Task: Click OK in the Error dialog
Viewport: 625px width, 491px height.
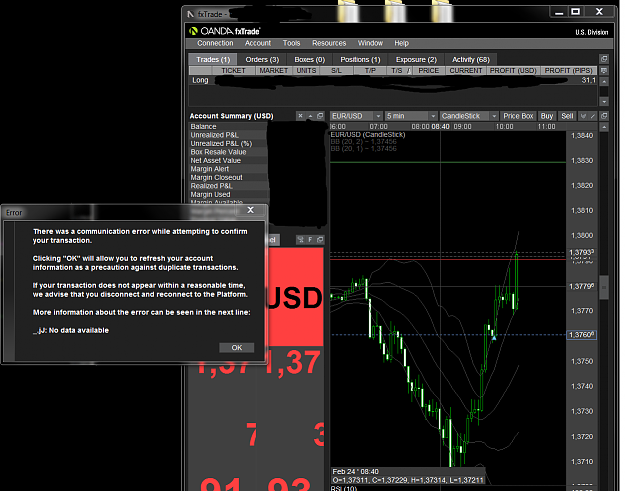Action: (237, 348)
